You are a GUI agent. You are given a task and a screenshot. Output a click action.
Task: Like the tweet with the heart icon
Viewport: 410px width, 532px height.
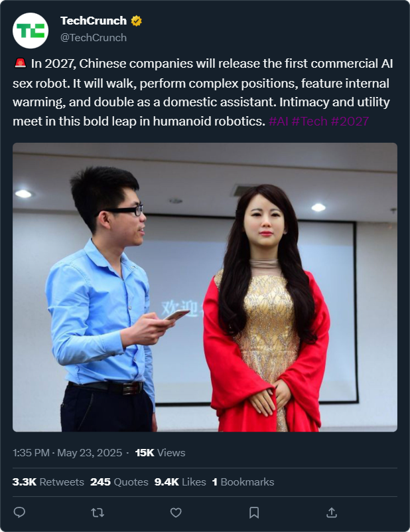pos(176,512)
